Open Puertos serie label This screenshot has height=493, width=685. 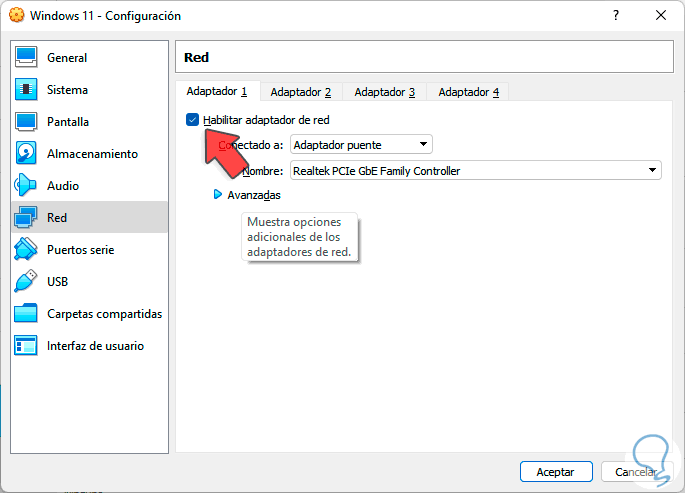click(x=80, y=250)
